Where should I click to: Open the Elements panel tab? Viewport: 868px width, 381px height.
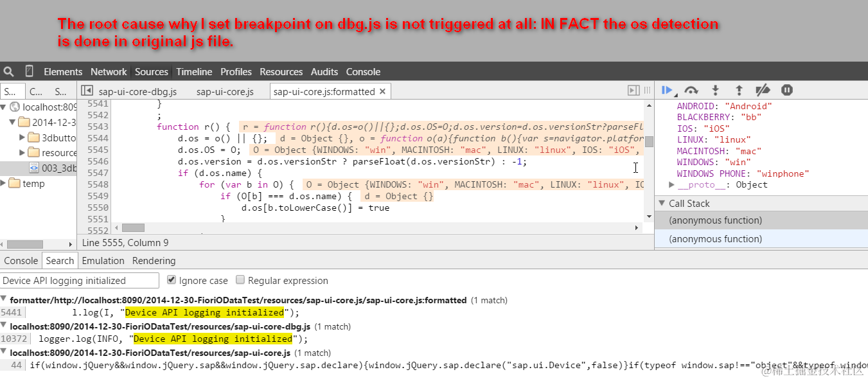63,71
